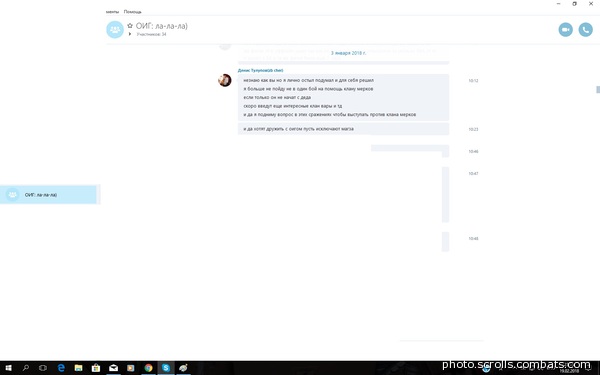Click the 10:12 message timestamp
This screenshot has height=375, width=600.
(x=473, y=81)
